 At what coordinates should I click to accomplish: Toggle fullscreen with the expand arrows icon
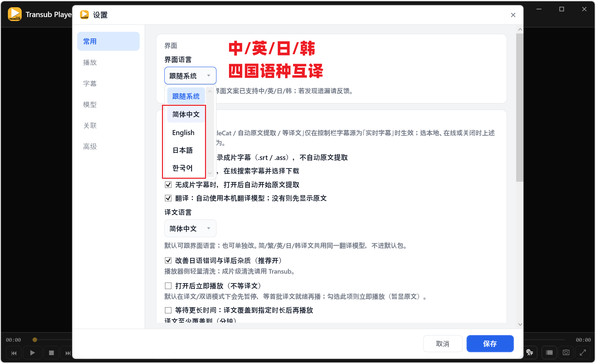583,353
